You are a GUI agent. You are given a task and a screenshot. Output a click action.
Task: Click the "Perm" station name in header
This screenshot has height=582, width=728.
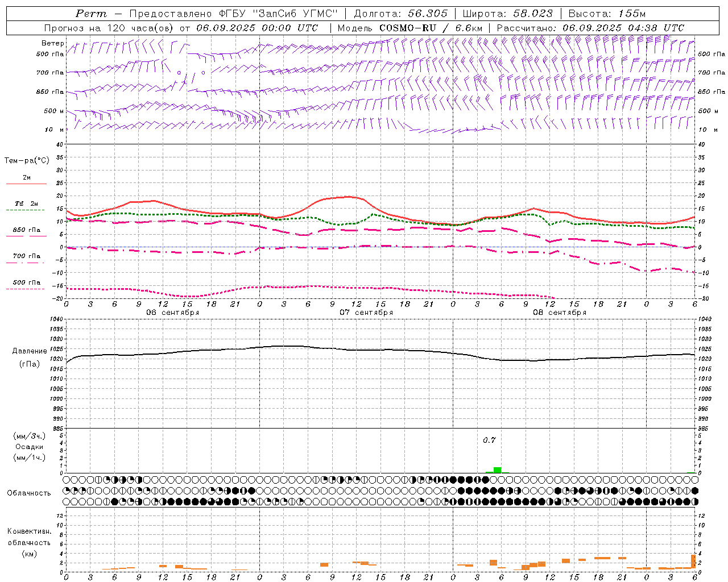pyautogui.click(x=91, y=14)
